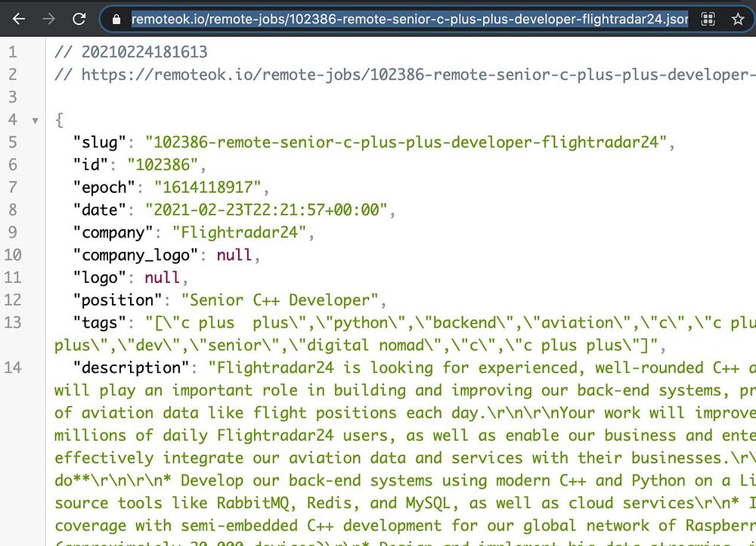Select the "102386" id value

point(163,165)
